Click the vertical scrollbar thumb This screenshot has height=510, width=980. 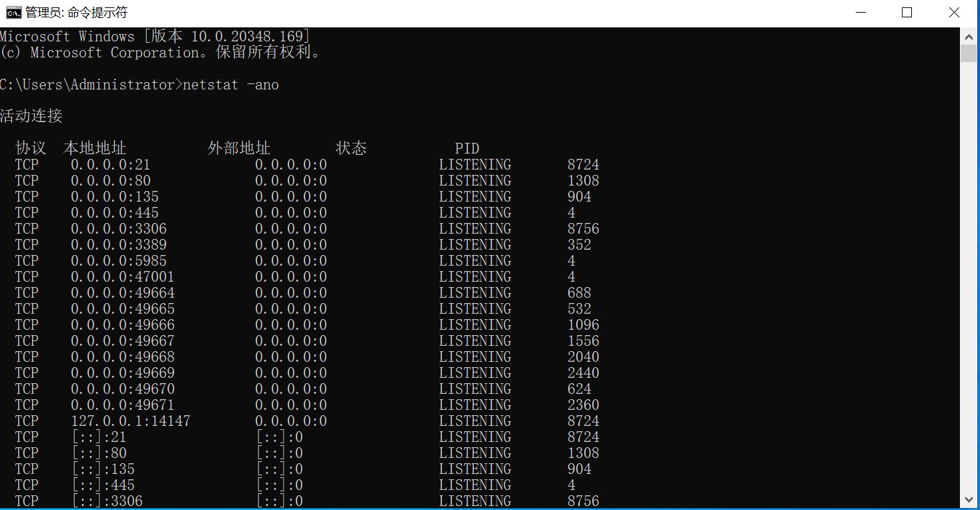(x=969, y=53)
